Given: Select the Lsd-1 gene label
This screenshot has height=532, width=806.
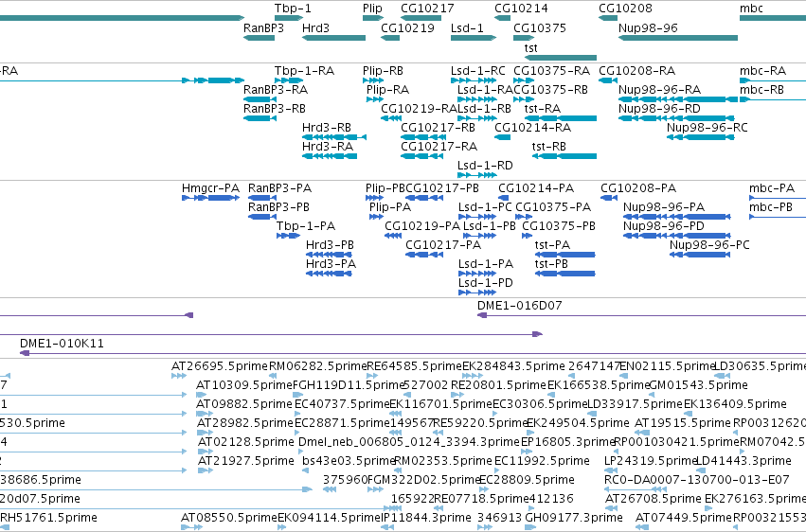Looking at the screenshot, I should (x=467, y=27).
